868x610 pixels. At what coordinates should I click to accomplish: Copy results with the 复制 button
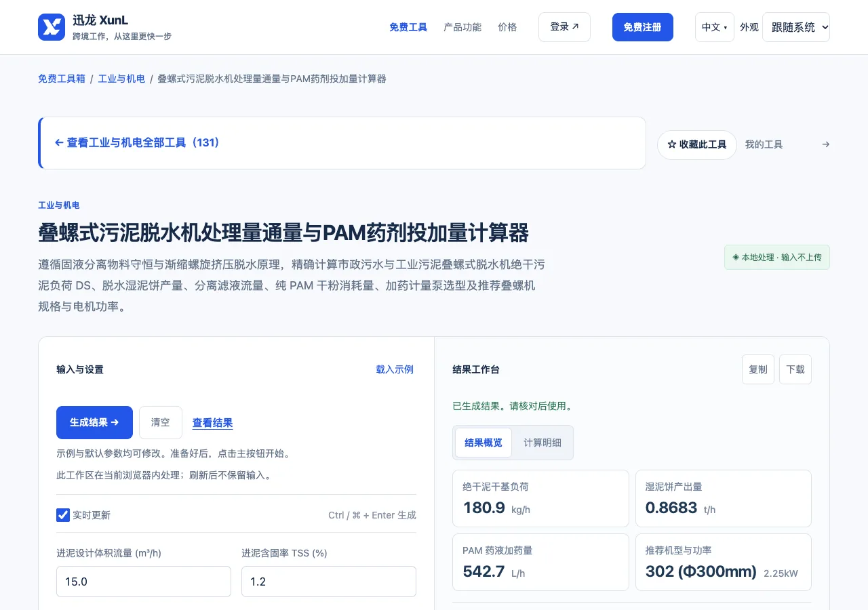[758, 369]
